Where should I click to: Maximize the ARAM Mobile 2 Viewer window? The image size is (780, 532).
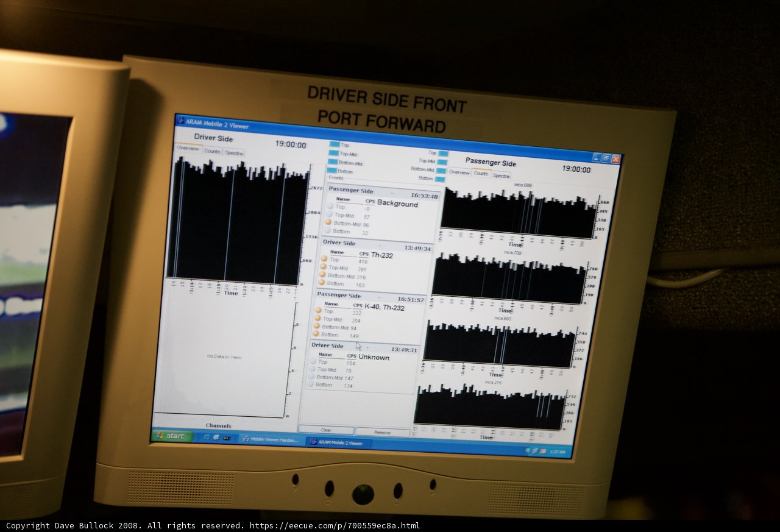[606, 158]
